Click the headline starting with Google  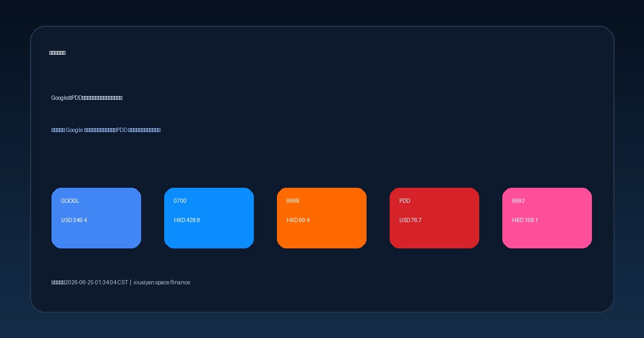point(87,98)
